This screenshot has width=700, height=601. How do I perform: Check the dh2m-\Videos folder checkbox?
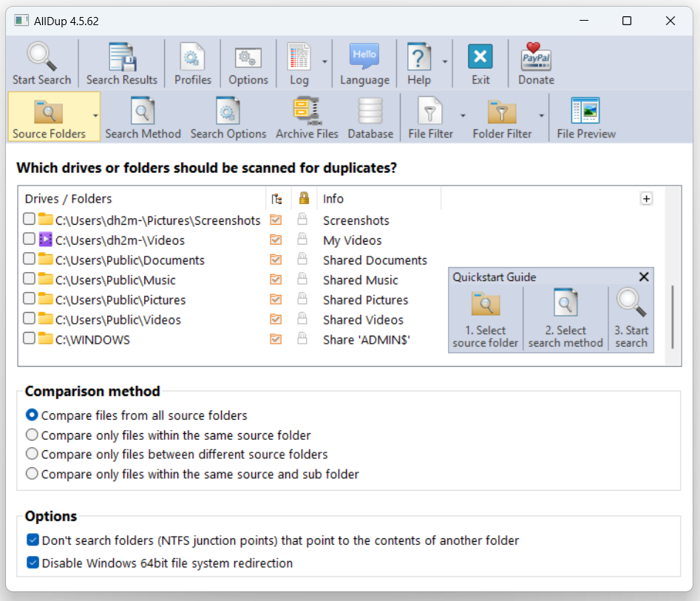point(29,239)
